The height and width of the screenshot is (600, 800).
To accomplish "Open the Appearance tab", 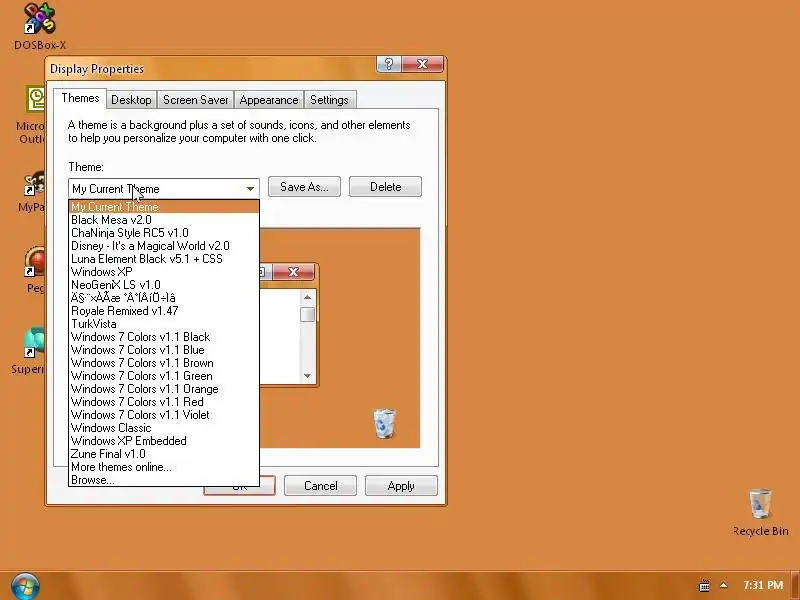I will coord(269,100).
